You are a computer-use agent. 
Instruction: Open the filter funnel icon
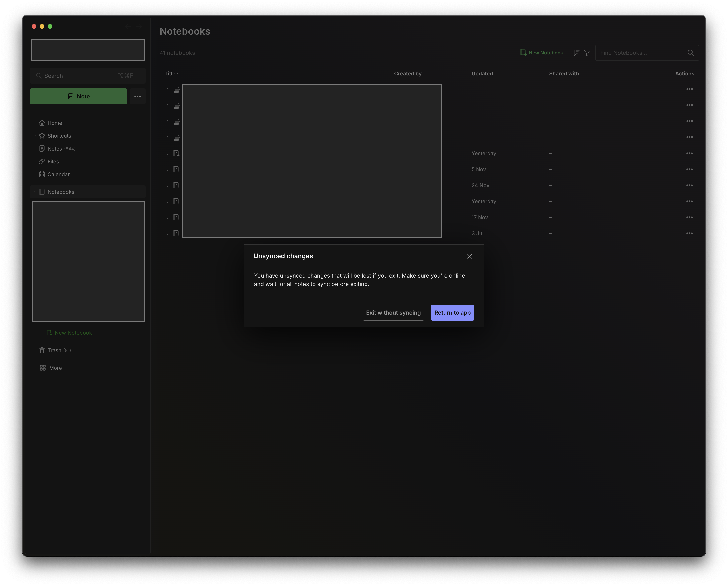pos(587,53)
